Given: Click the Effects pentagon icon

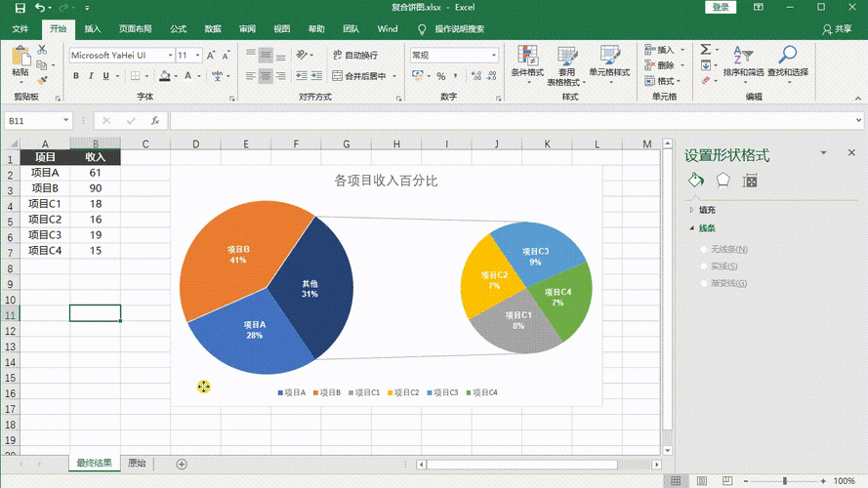Looking at the screenshot, I should click(x=723, y=180).
